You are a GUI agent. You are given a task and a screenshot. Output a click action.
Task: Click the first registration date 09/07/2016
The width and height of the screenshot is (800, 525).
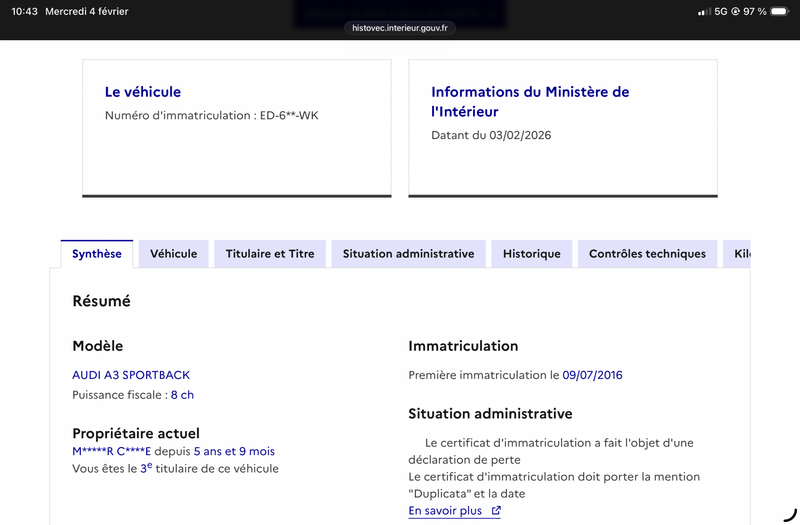(592, 375)
